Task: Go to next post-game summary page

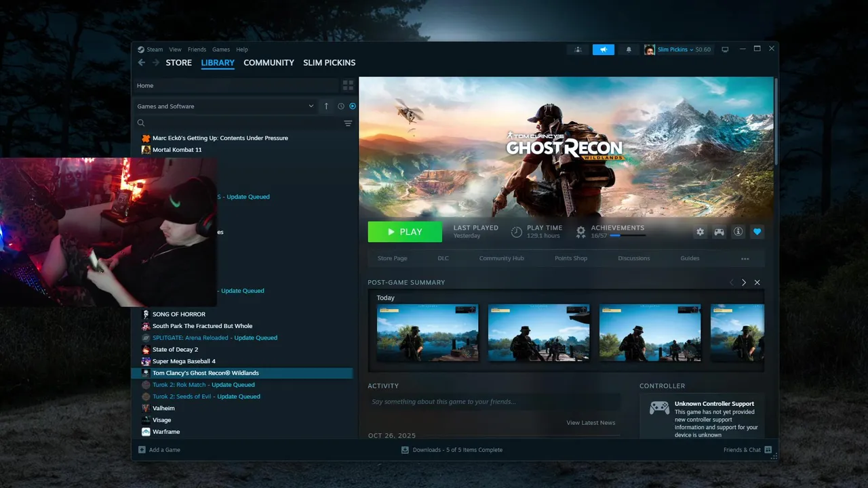Action: pos(744,282)
